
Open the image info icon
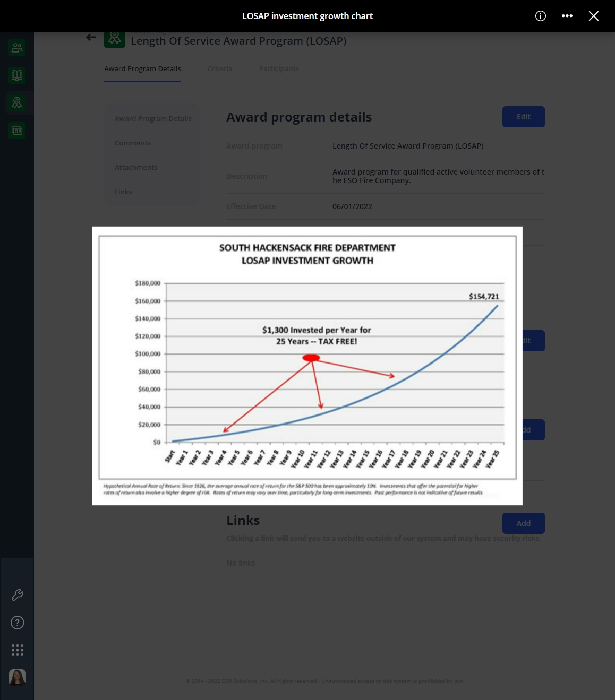point(541,16)
